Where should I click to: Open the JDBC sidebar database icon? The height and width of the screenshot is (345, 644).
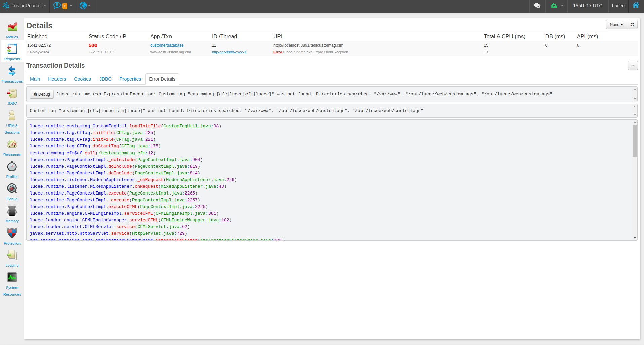click(12, 93)
